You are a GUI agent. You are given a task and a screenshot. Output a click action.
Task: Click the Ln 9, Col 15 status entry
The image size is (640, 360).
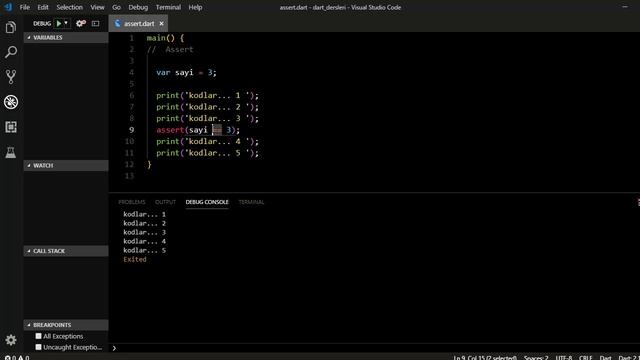[x=485, y=358]
